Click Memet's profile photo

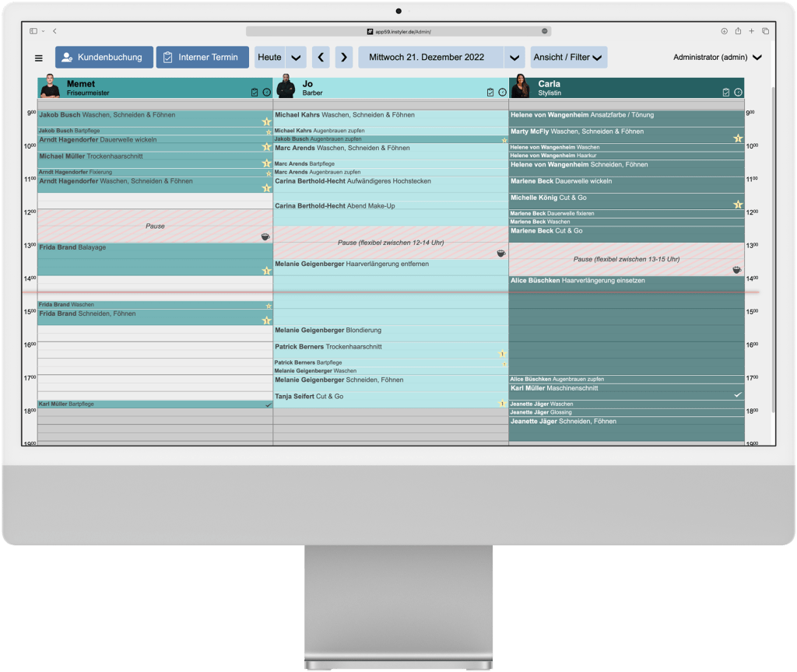point(50,86)
